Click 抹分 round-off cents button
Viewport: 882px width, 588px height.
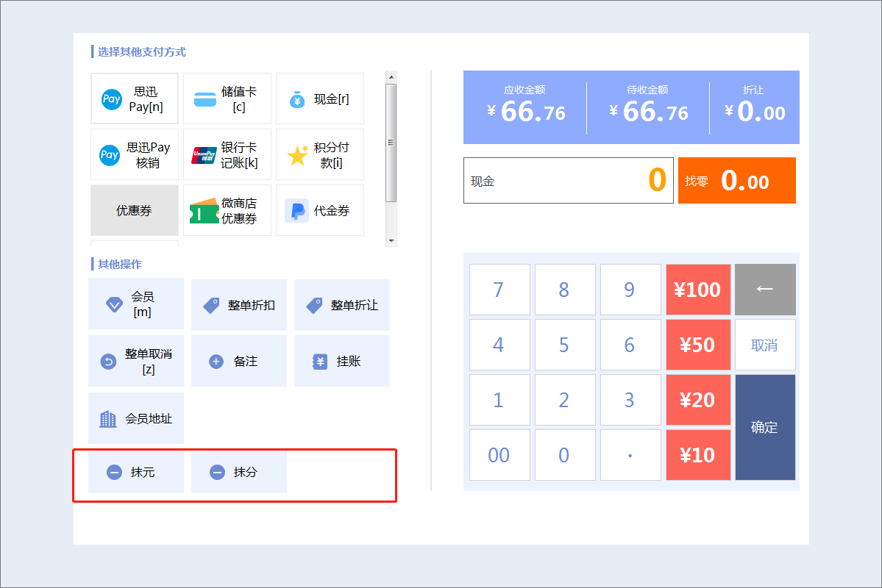[x=239, y=472]
